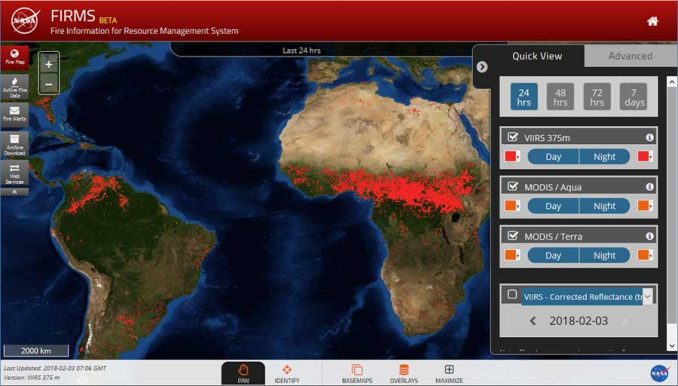Uncheck the MODIS / Terra layer checkbox
The image size is (678, 386).
point(512,236)
